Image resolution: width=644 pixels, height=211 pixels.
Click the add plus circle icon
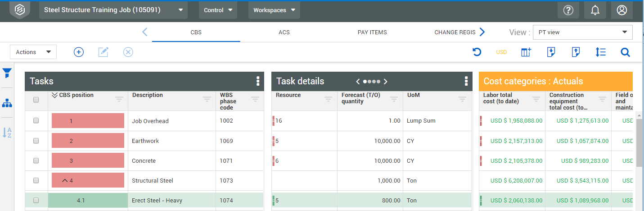pyautogui.click(x=79, y=52)
